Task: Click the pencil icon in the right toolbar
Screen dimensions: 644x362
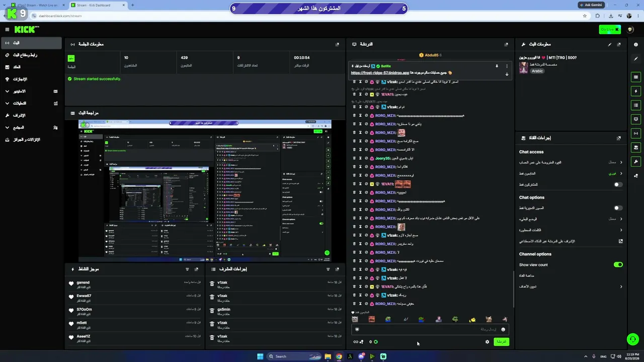Action: [636, 59]
